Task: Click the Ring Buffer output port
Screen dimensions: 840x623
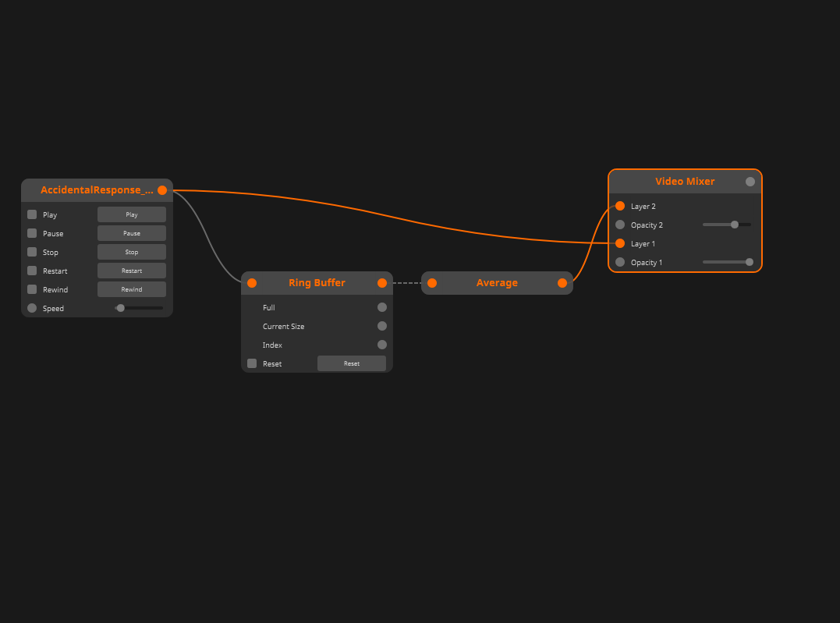Action: [x=382, y=283]
